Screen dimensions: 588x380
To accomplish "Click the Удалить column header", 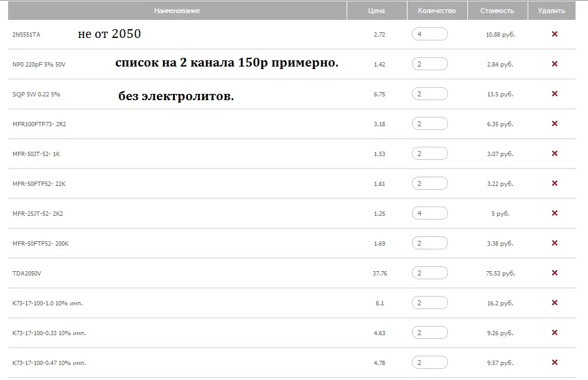I will pyautogui.click(x=552, y=11).
